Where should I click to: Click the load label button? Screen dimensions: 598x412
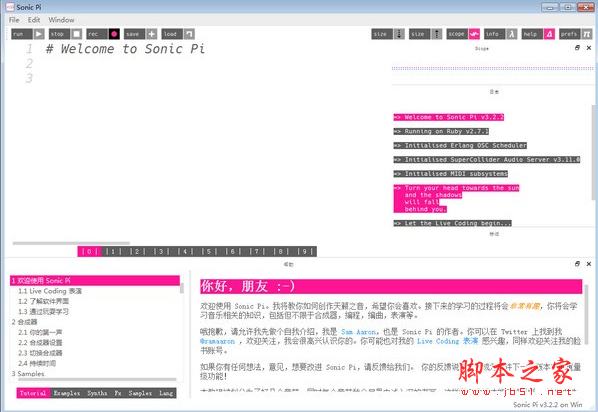(x=172, y=34)
